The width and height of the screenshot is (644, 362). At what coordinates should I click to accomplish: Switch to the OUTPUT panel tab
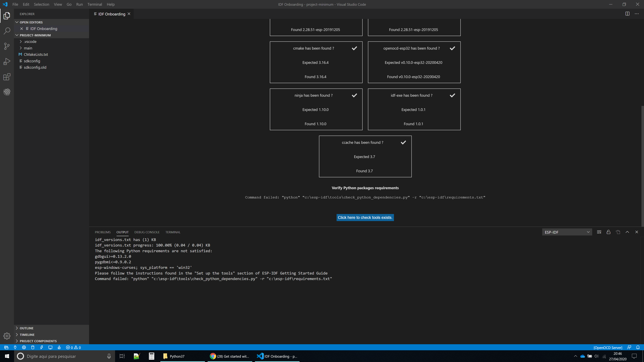[x=122, y=232]
